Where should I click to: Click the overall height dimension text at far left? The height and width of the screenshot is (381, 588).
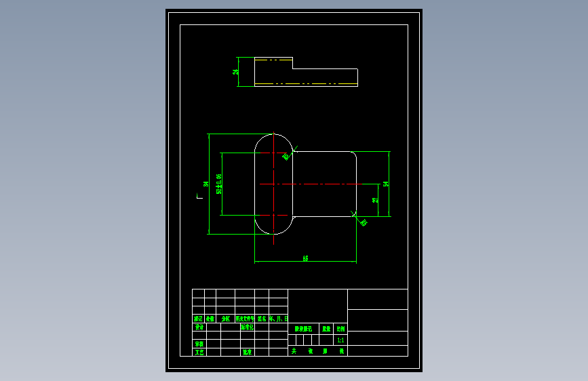[205, 184]
